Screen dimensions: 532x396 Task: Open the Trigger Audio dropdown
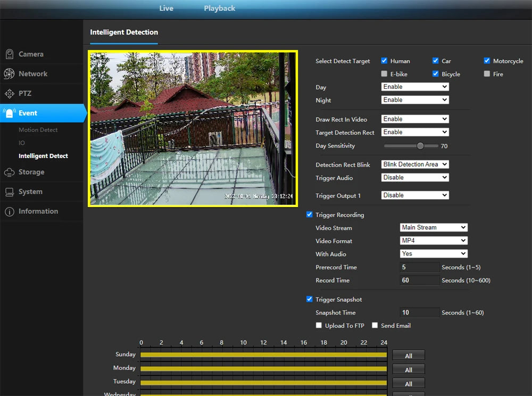click(x=414, y=177)
